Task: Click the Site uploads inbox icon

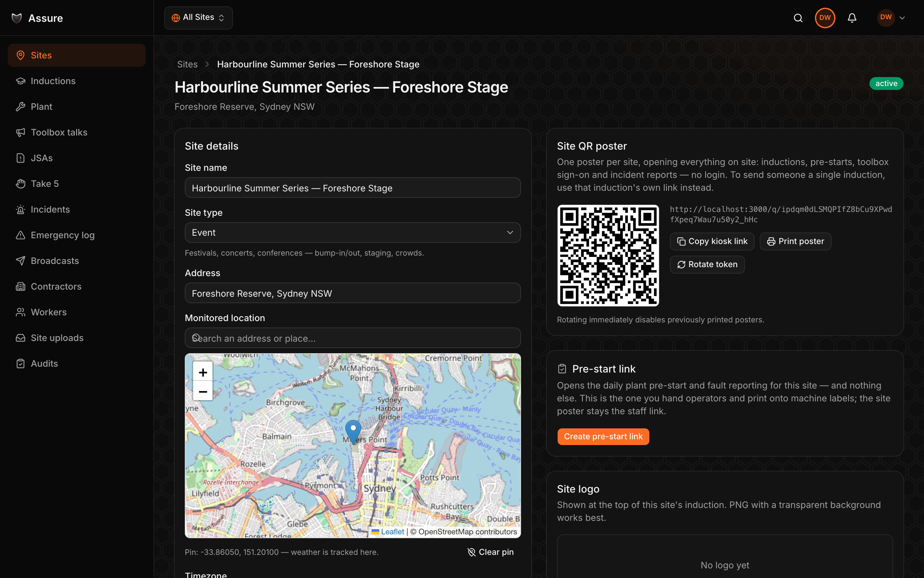Action: 21,337
